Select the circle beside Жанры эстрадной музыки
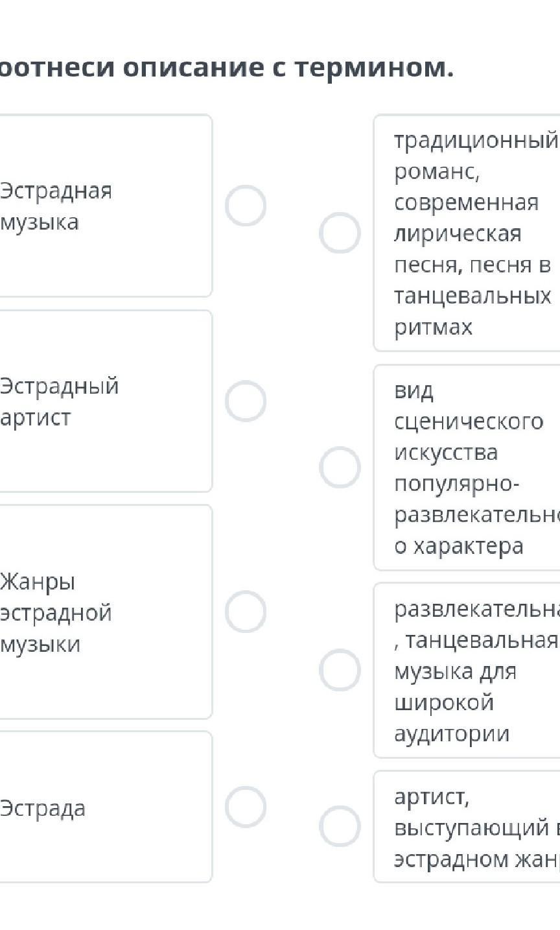The width and height of the screenshot is (560, 930). (x=246, y=611)
